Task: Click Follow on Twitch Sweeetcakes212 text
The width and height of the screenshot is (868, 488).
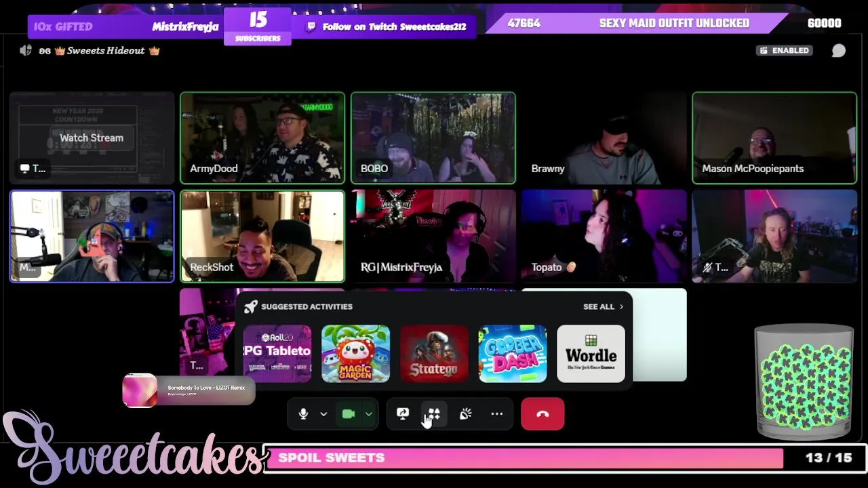Action: (394, 26)
